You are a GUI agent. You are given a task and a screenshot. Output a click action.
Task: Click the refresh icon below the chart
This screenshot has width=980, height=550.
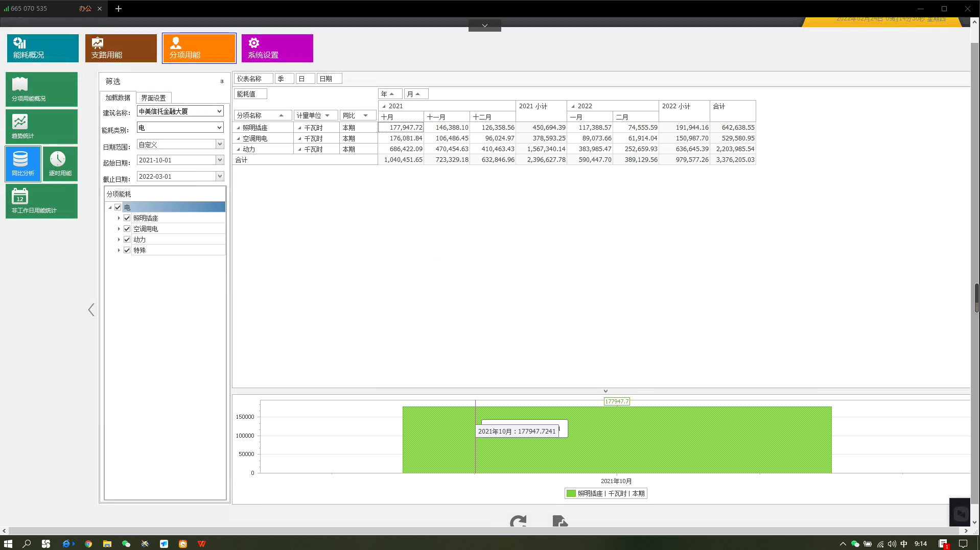coord(518,521)
